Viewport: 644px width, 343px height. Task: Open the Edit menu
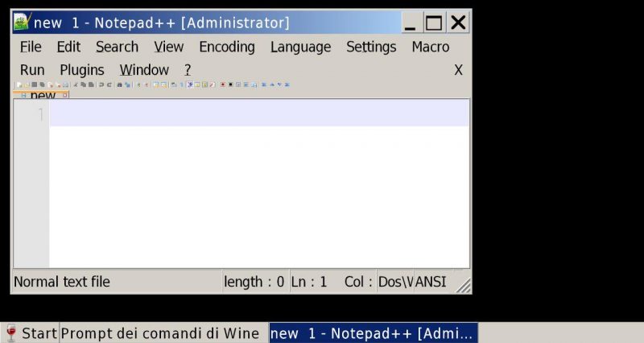(68, 47)
